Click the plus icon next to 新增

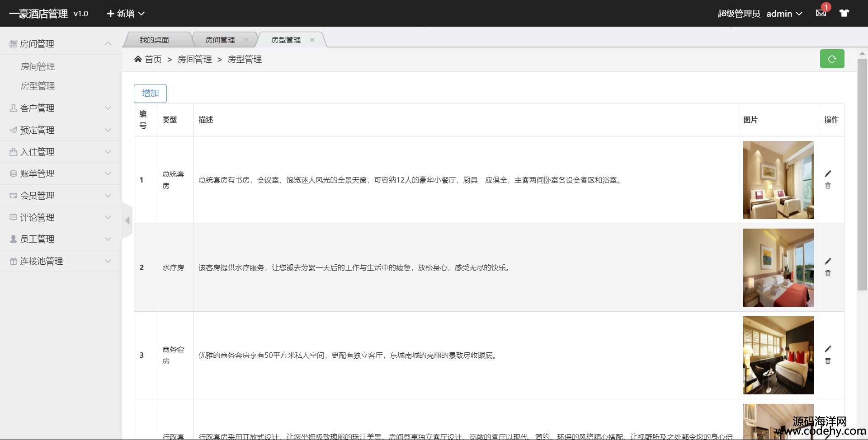(110, 14)
